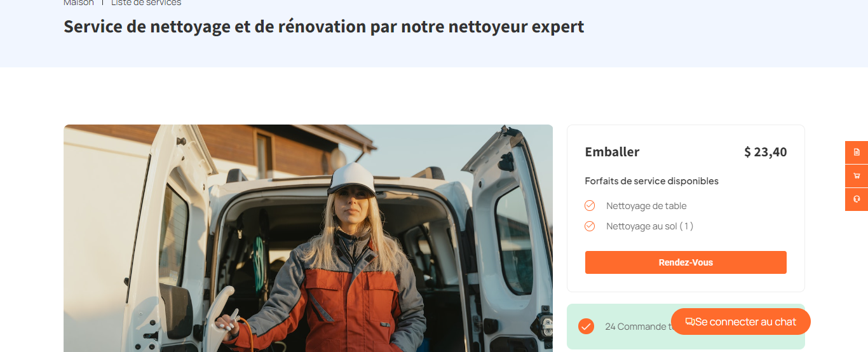Open Liste de services breadcrumb
868x352 pixels.
(x=146, y=3)
